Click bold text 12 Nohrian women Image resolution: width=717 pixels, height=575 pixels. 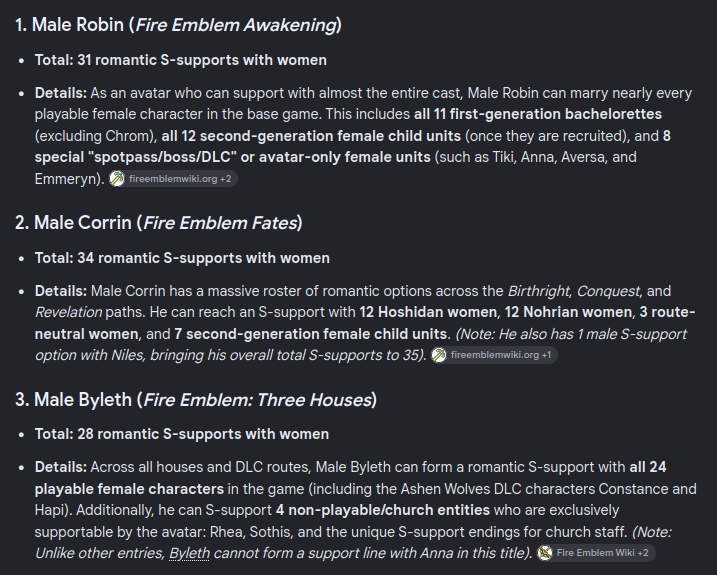[x=568, y=312]
